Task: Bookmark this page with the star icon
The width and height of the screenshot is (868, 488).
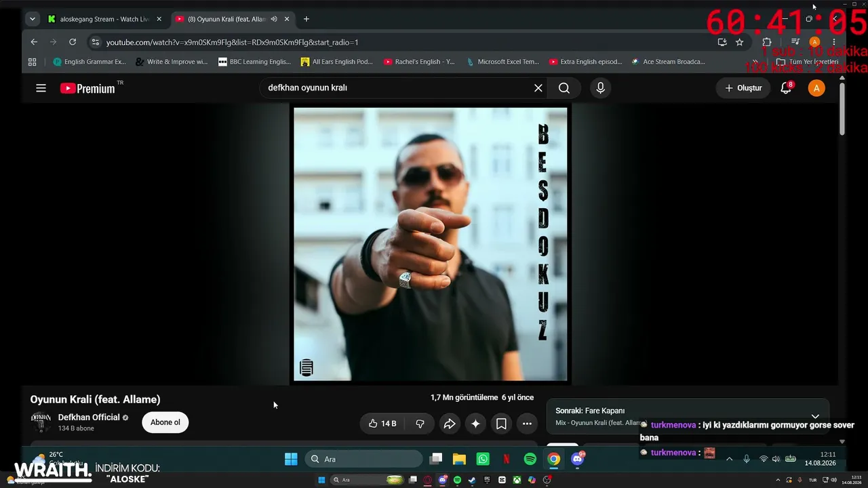Action: pyautogui.click(x=739, y=42)
